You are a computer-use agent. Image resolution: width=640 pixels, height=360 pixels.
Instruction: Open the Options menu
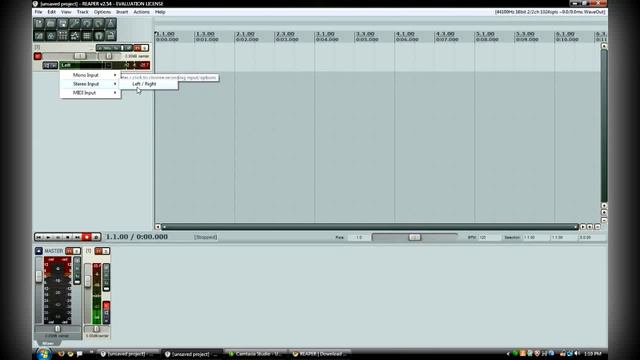[102, 12]
